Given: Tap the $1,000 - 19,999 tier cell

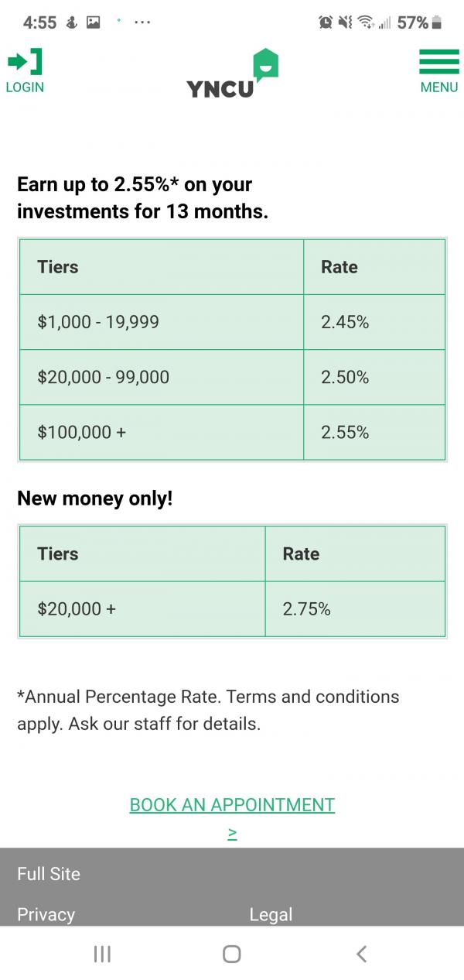Looking at the screenshot, I should point(162,322).
